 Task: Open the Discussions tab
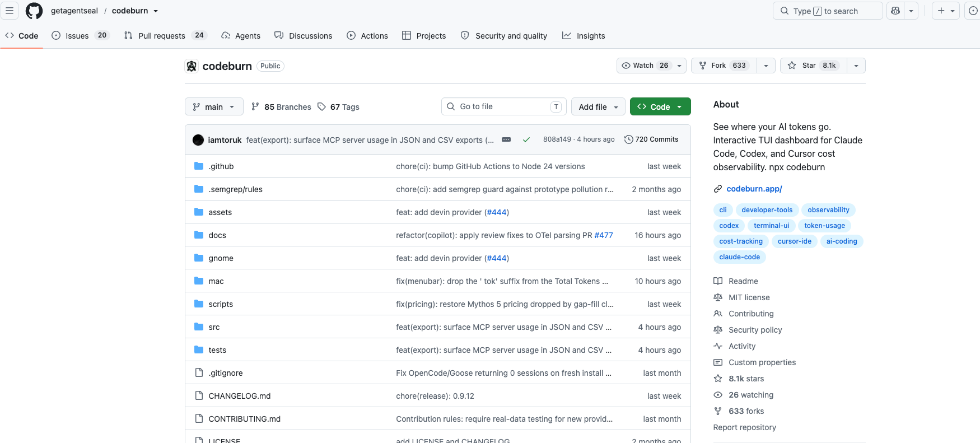304,35
